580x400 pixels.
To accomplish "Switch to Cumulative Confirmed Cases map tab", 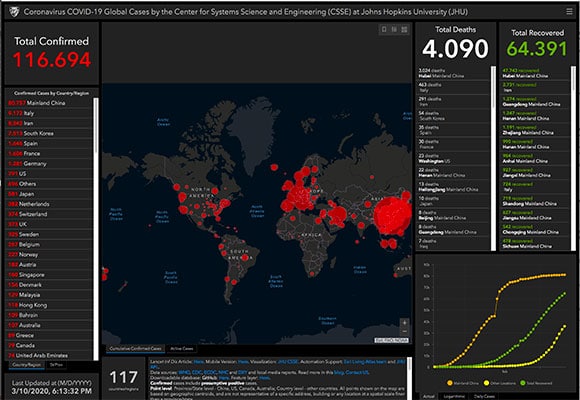I will [x=135, y=349].
